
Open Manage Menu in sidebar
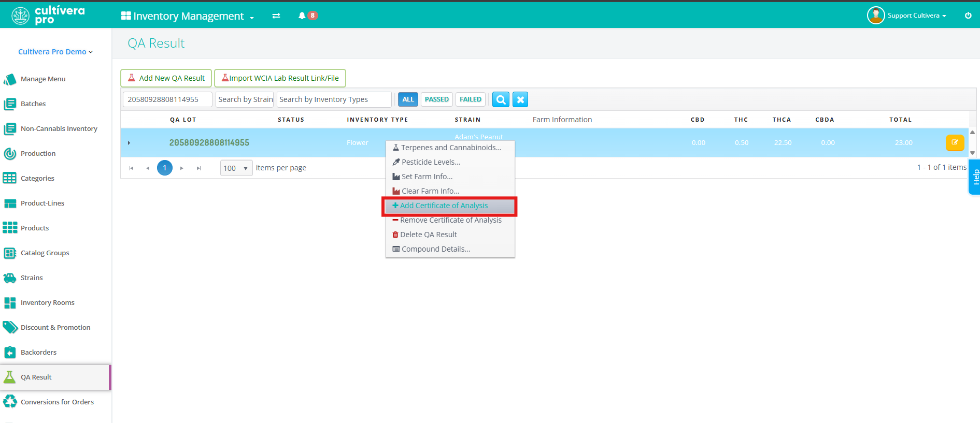click(43, 79)
